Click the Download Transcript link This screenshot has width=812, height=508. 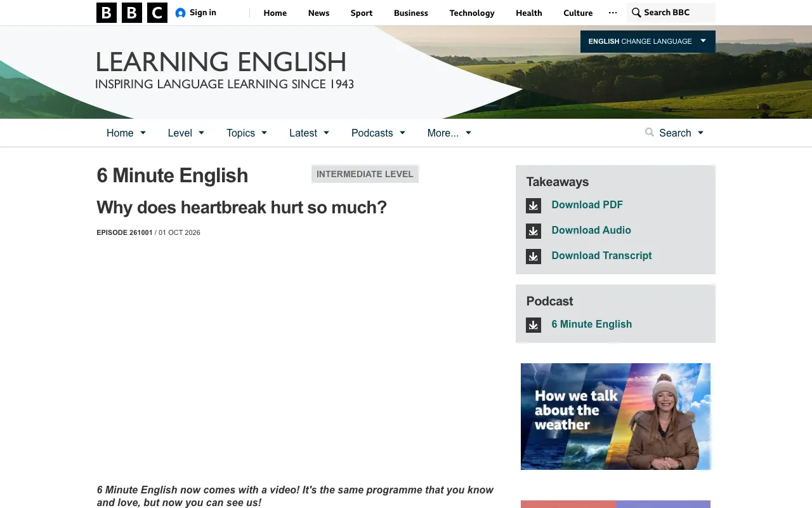[602, 255]
